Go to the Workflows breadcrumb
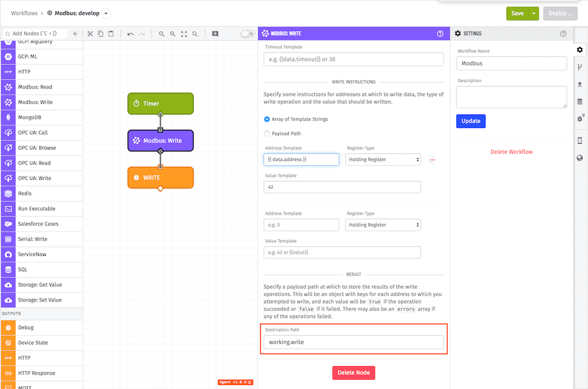The image size is (588, 389). point(24,13)
